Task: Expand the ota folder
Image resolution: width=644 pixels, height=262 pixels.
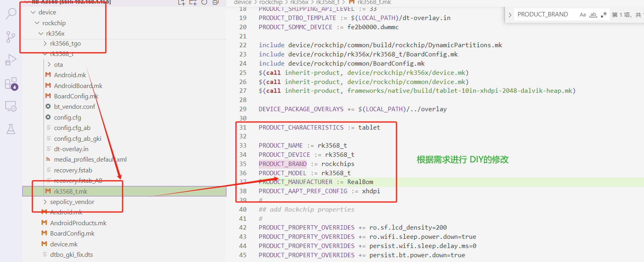Action: click(x=49, y=64)
